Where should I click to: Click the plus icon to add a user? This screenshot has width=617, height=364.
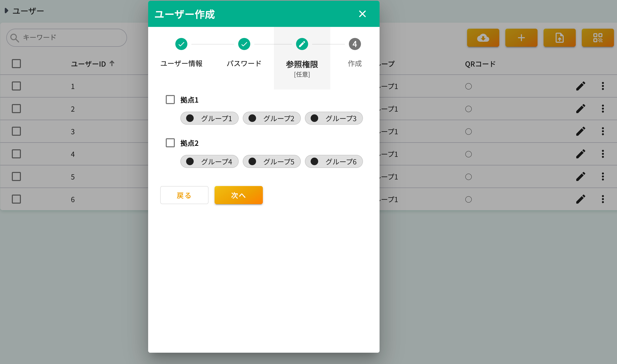[x=521, y=38]
